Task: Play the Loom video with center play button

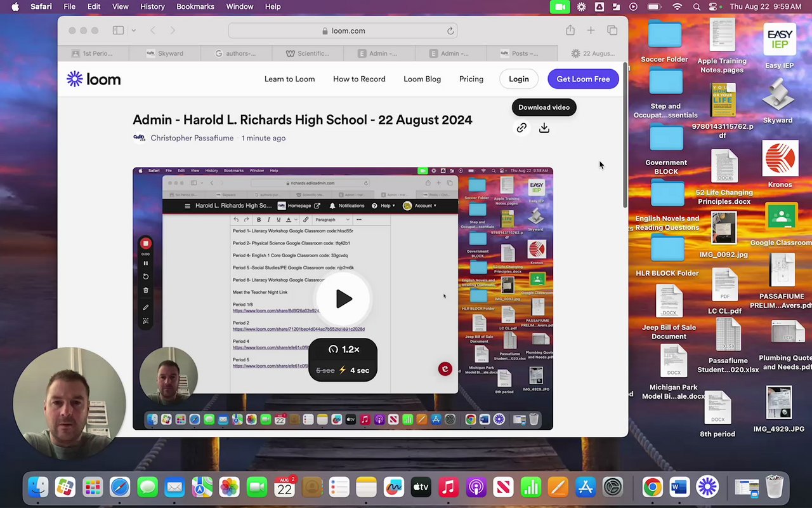Action: [343, 298]
